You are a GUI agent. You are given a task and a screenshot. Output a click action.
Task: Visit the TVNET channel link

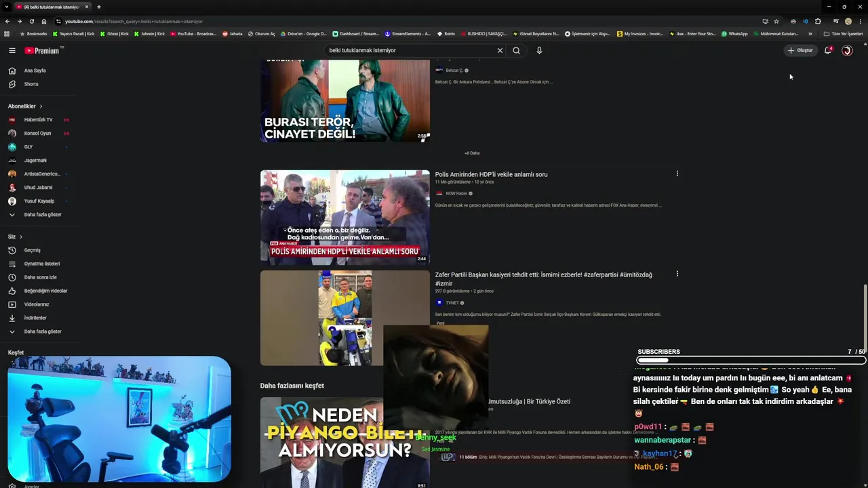(x=452, y=303)
